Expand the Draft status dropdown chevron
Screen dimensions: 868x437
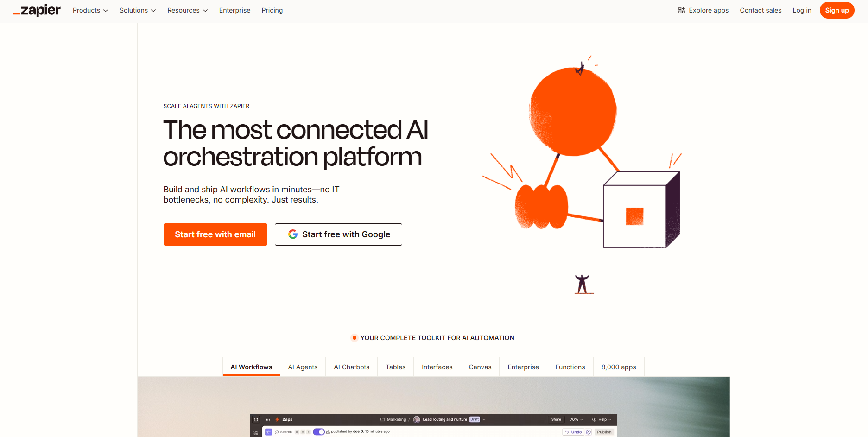coord(484,419)
